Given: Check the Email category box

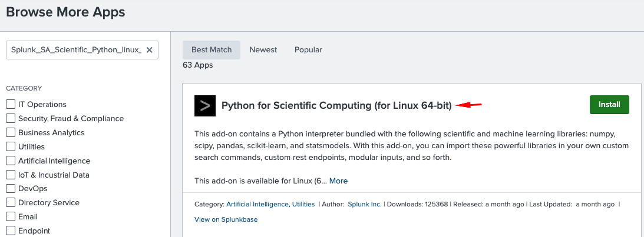Looking at the screenshot, I should tap(11, 217).
